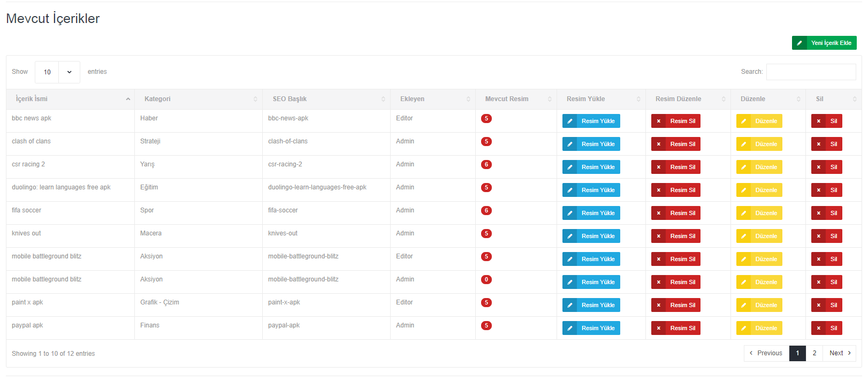Click the red badge 5 in bbc news apk row
Screen dimensions: 868x389
point(486,118)
